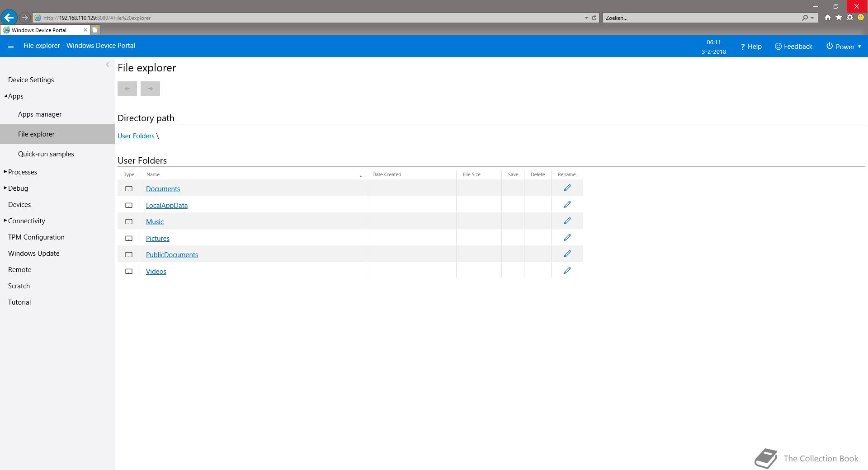Open the Pictures folder link
This screenshot has width=868, height=470.
coord(158,239)
